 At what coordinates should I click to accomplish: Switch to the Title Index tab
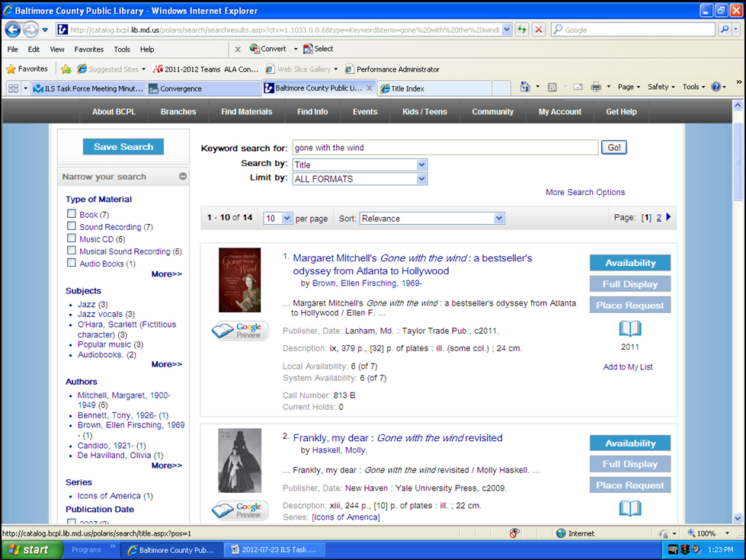tap(434, 88)
